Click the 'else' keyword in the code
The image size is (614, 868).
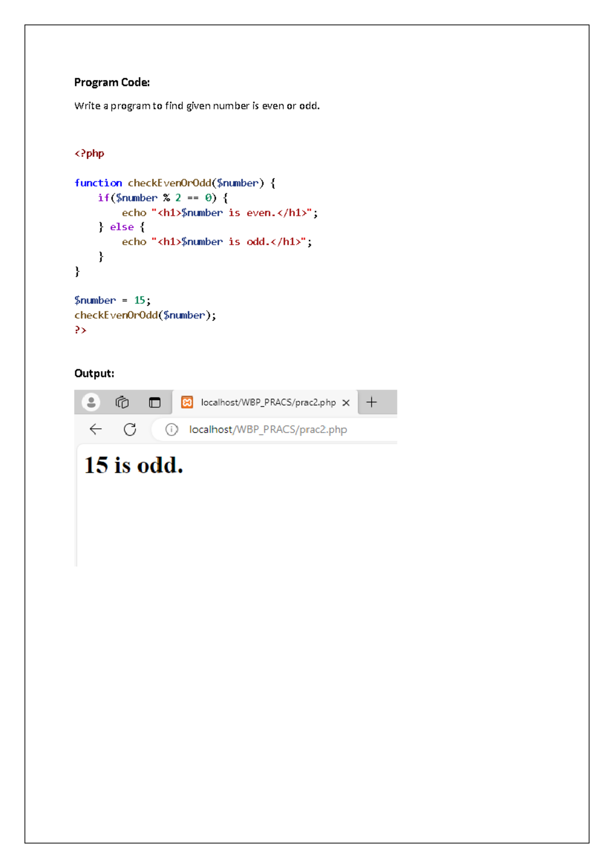(x=122, y=227)
